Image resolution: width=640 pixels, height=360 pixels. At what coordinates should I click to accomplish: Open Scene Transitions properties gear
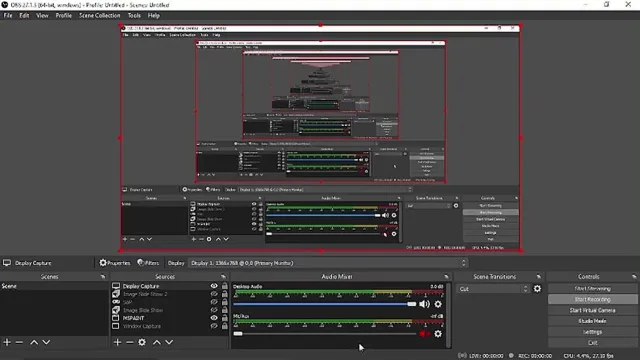[x=538, y=289]
